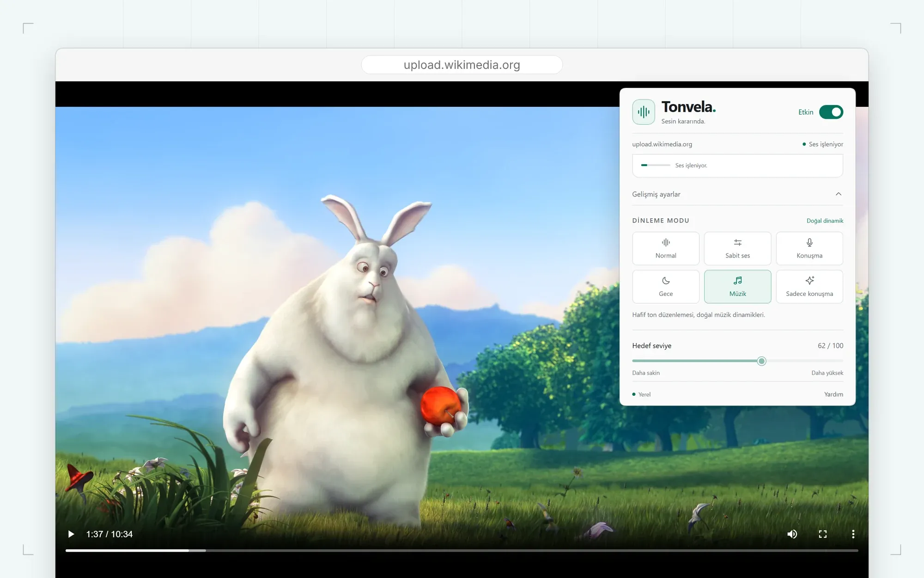Open the Yardım link

click(x=833, y=394)
